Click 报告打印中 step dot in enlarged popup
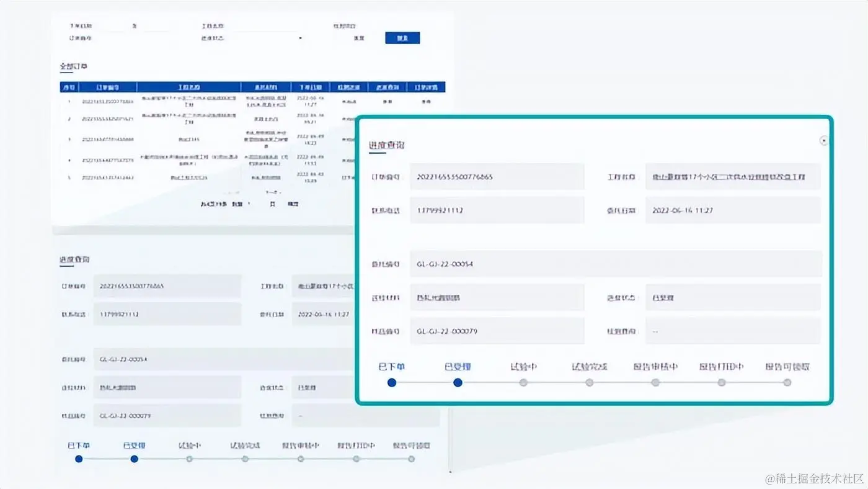The width and height of the screenshot is (868, 489). click(722, 383)
